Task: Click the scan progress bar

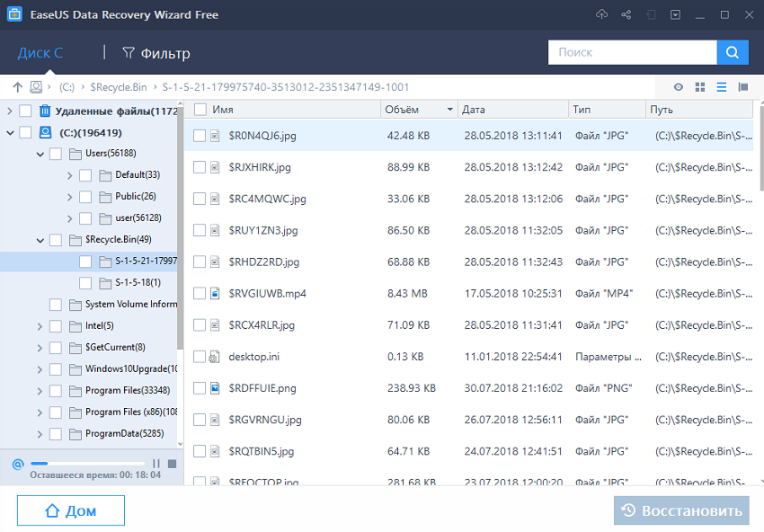Action: [x=88, y=464]
